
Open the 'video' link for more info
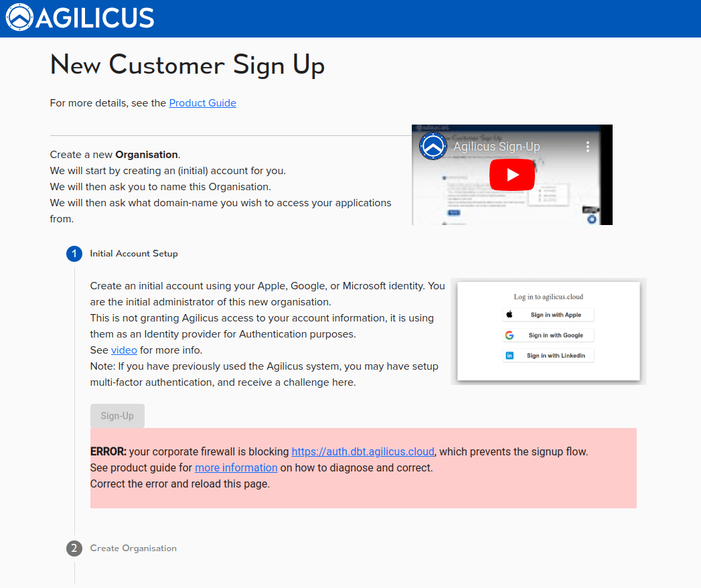(124, 350)
